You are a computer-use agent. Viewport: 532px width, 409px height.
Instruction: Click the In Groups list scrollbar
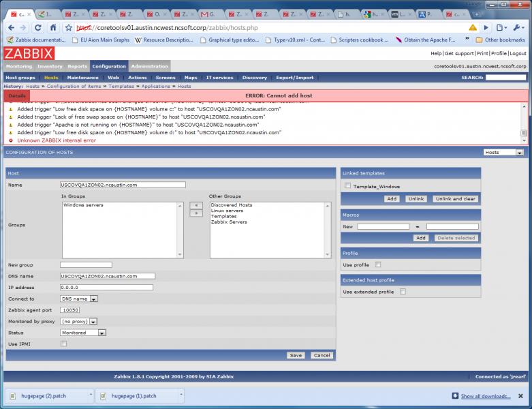[x=180, y=230]
